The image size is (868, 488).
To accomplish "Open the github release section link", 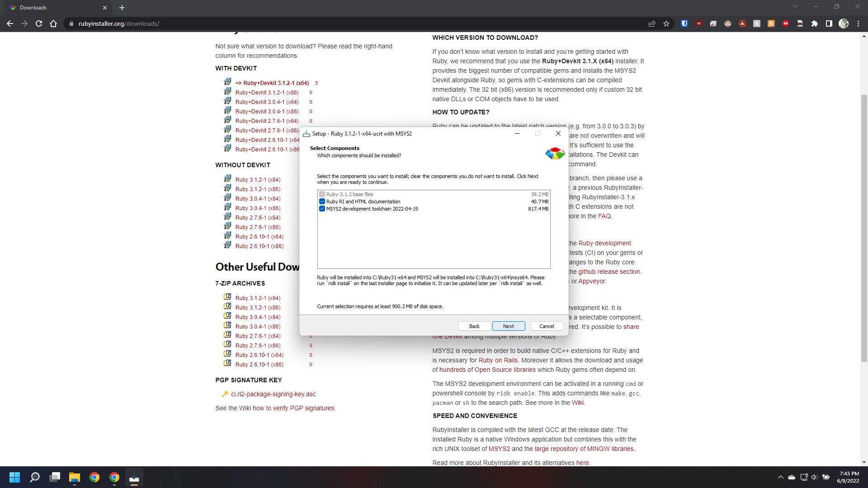I will 609,272.
